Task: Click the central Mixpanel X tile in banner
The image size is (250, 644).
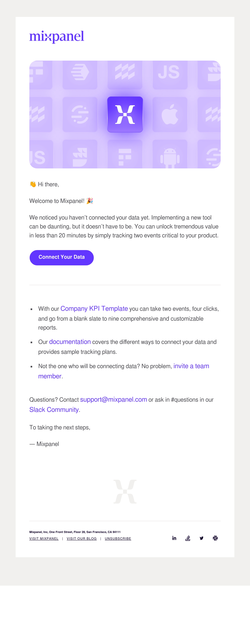Action: tap(125, 115)
